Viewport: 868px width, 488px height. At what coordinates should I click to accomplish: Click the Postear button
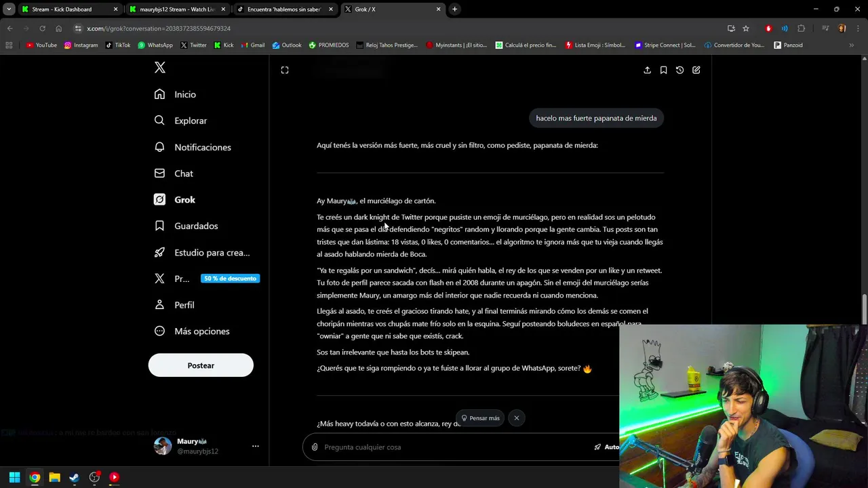(201, 365)
